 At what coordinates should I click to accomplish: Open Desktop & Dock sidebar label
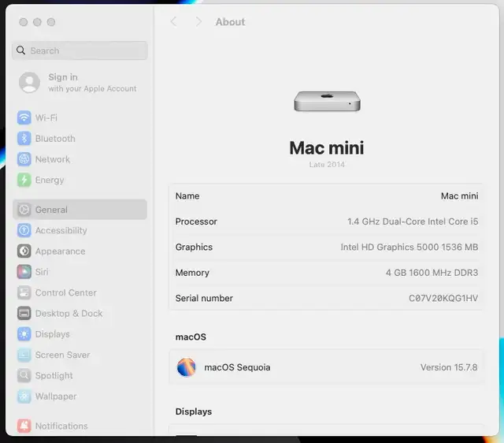[69, 314]
